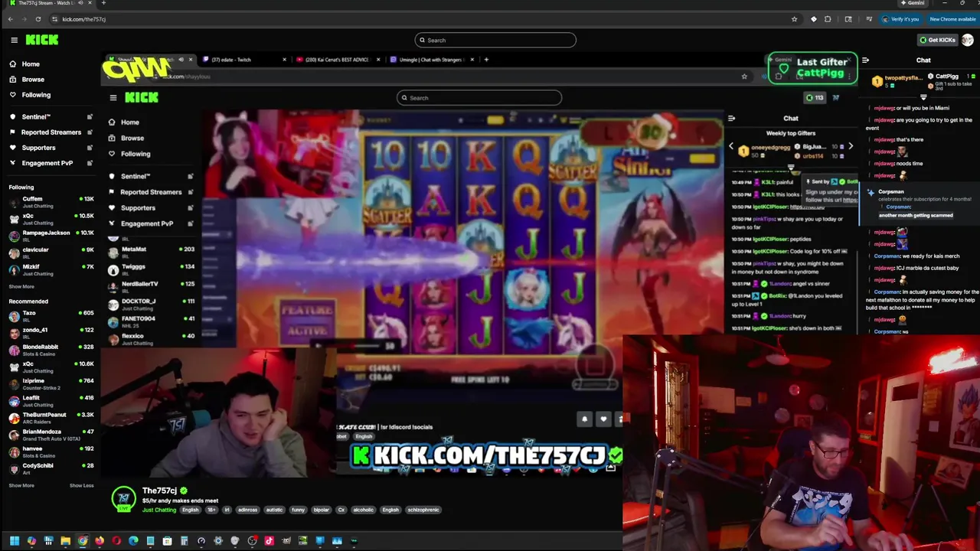Open RampageJackson channel in Following list
Viewport: 980px width, 551px height.
tap(51, 236)
